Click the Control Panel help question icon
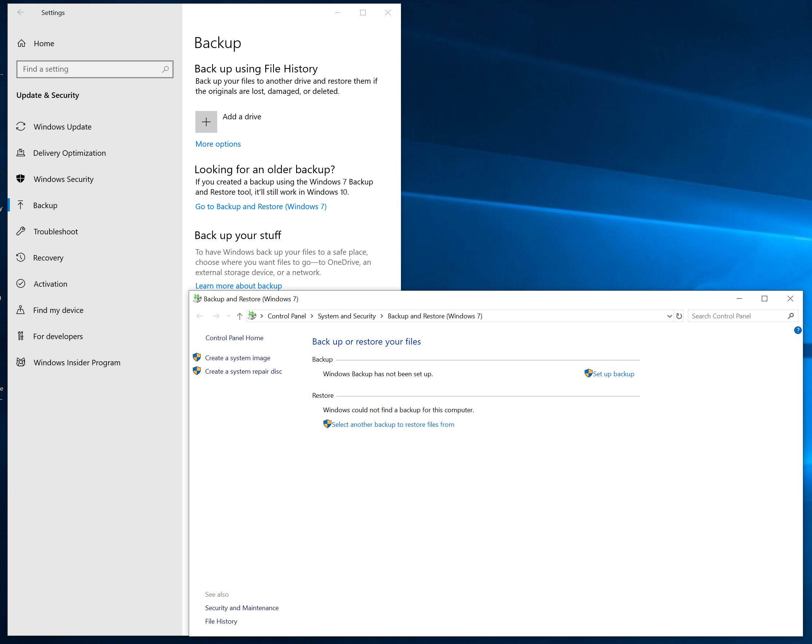This screenshot has width=812, height=644. (x=798, y=330)
